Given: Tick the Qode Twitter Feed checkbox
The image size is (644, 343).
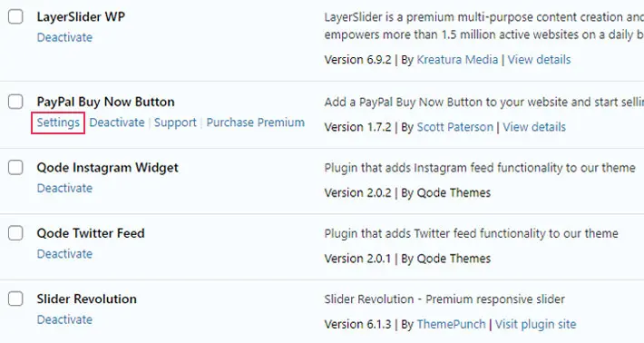Looking at the screenshot, I should (15, 233).
